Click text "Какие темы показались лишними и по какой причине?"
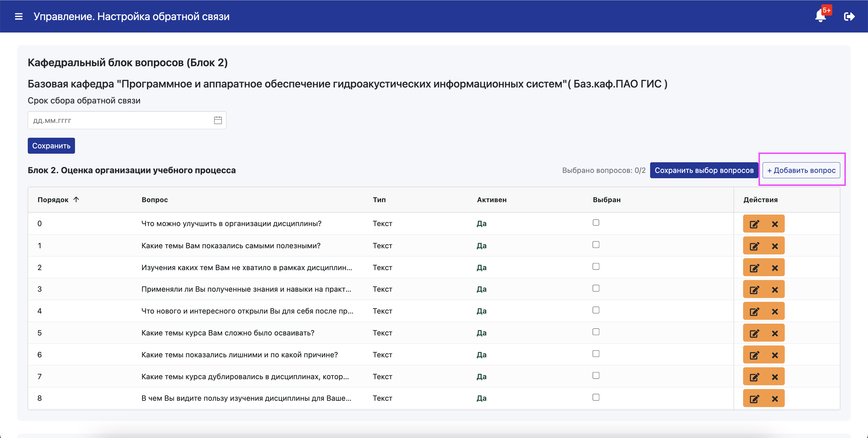The image size is (868, 438). [239, 355]
